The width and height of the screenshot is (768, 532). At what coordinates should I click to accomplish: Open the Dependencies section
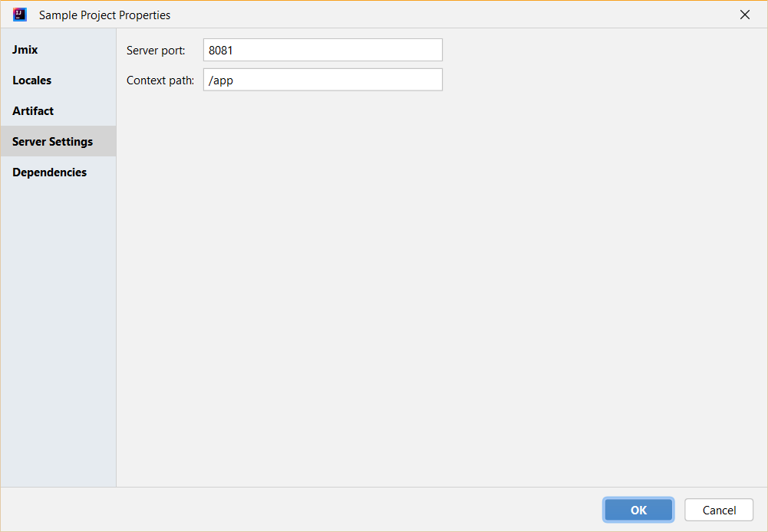point(58,172)
